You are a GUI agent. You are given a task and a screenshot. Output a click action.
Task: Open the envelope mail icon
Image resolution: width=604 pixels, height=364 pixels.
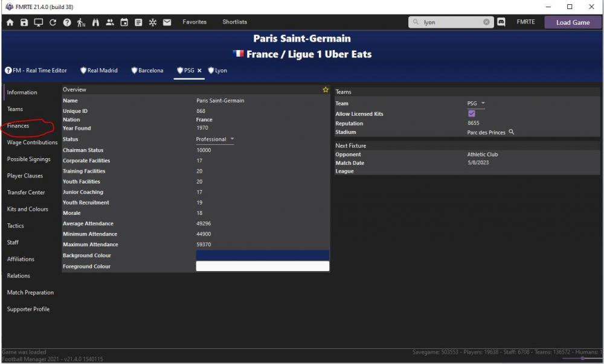[x=167, y=22]
